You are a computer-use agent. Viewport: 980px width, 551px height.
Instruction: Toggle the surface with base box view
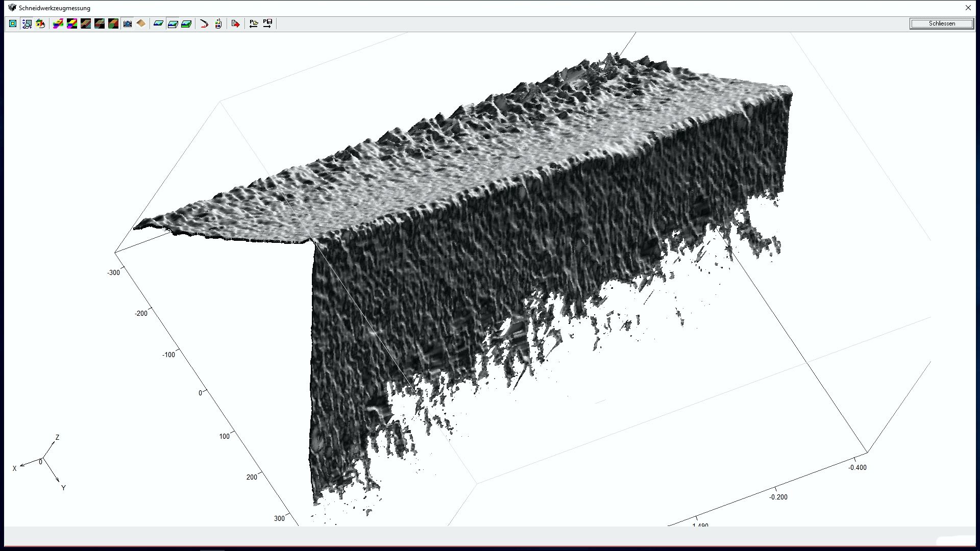(x=173, y=23)
